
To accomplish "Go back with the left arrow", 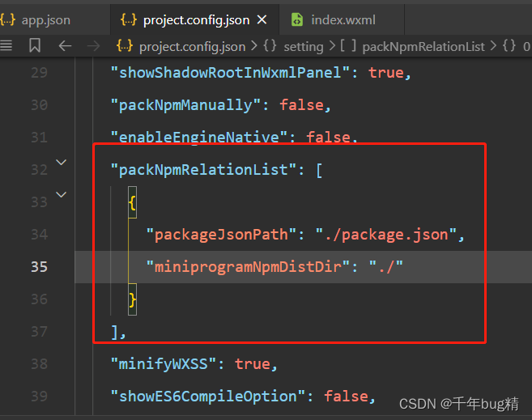I will 65,46.
